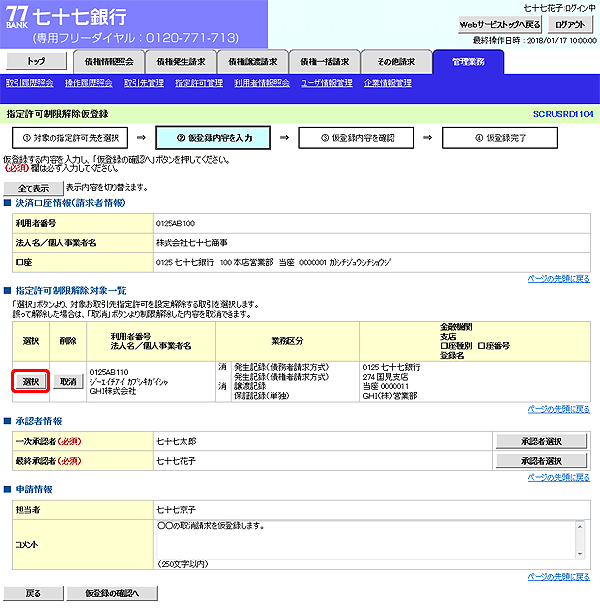600x609 pixels.
Task: Click GHI(株)営業部 registered name
Action: pyautogui.click(x=390, y=396)
